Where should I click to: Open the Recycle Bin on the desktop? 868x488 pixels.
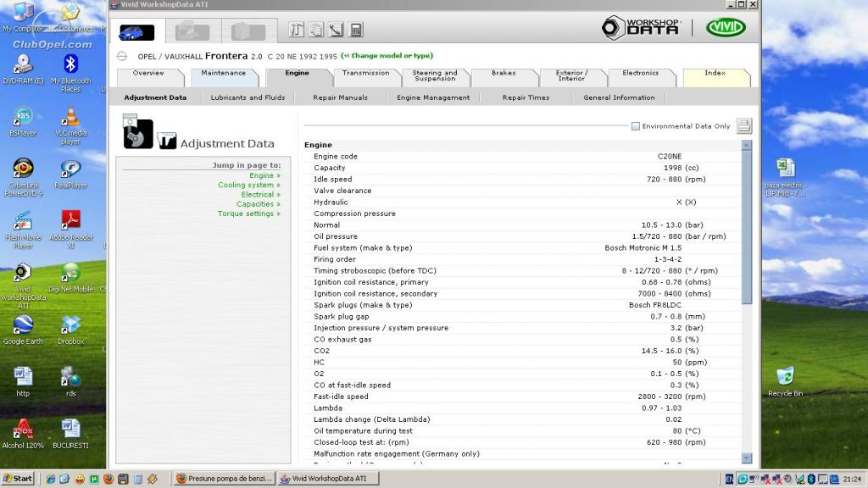(785, 382)
